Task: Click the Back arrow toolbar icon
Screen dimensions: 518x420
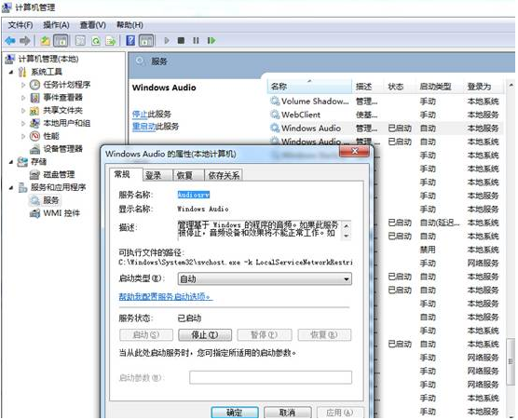Action: 10,41
